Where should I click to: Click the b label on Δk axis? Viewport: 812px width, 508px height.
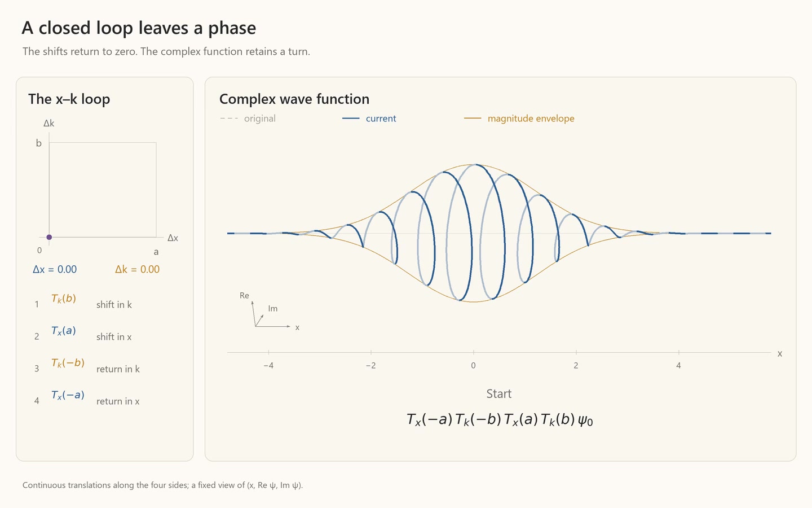tap(39, 143)
